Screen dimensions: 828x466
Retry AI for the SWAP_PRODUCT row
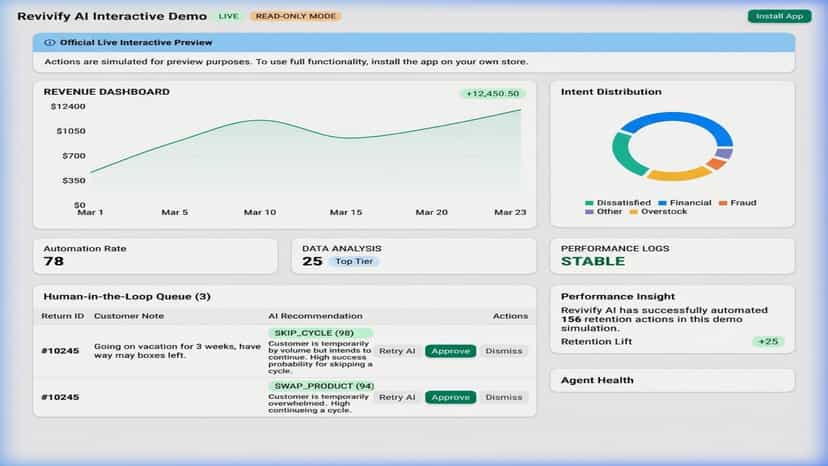(x=397, y=397)
